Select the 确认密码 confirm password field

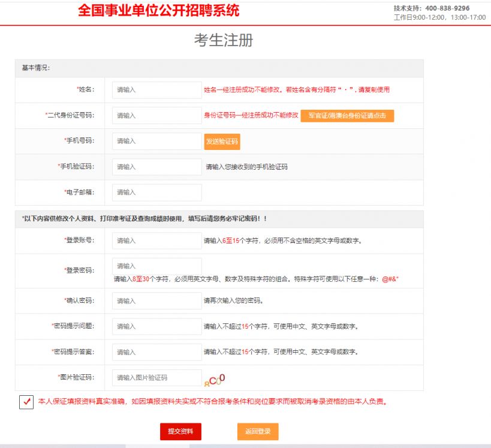[156, 299]
